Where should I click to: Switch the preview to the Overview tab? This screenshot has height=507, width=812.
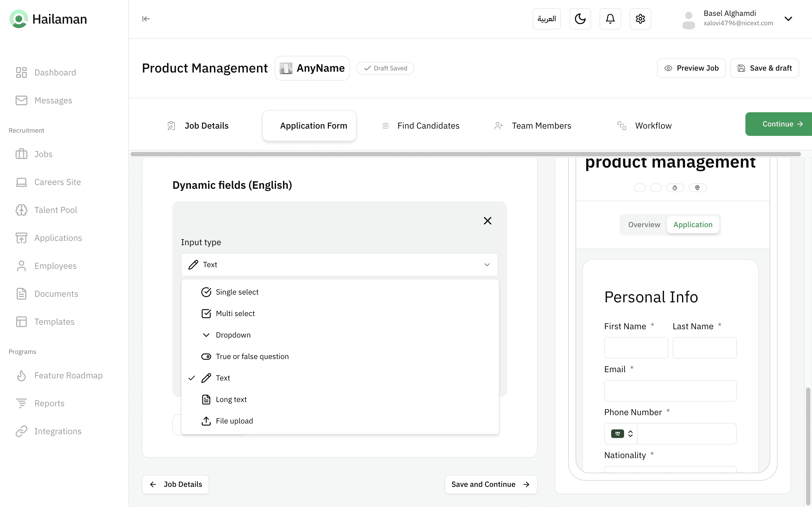click(x=644, y=225)
